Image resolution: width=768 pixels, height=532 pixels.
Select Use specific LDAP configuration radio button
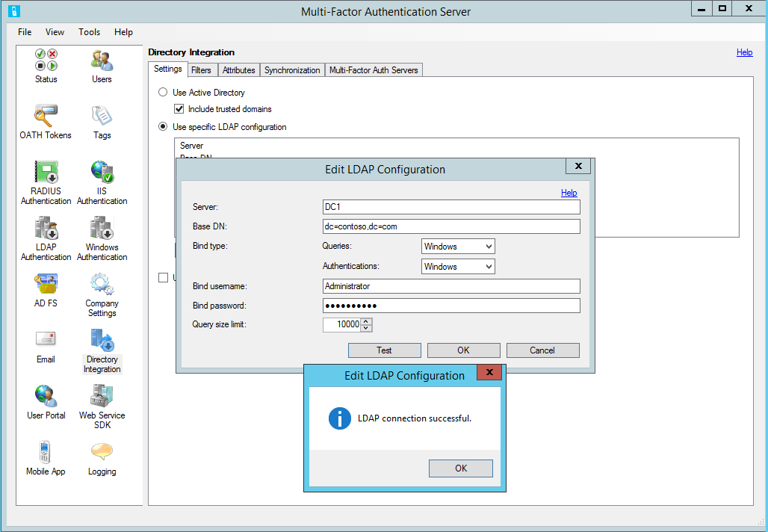click(163, 126)
